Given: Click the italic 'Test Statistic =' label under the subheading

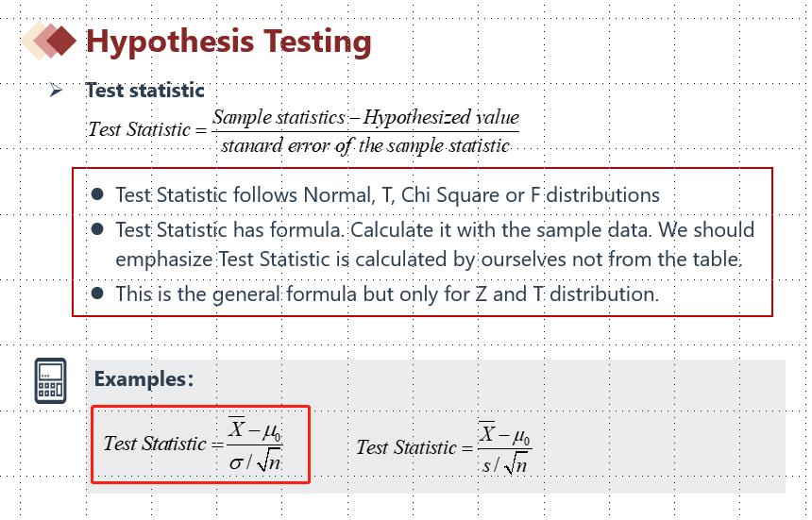Looking at the screenshot, I should [146, 130].
